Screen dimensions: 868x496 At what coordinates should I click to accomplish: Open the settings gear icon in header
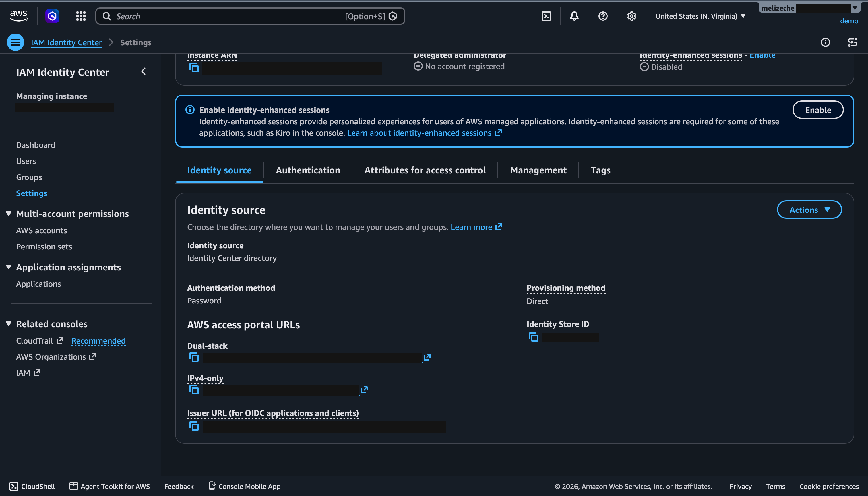pos(631,16)
